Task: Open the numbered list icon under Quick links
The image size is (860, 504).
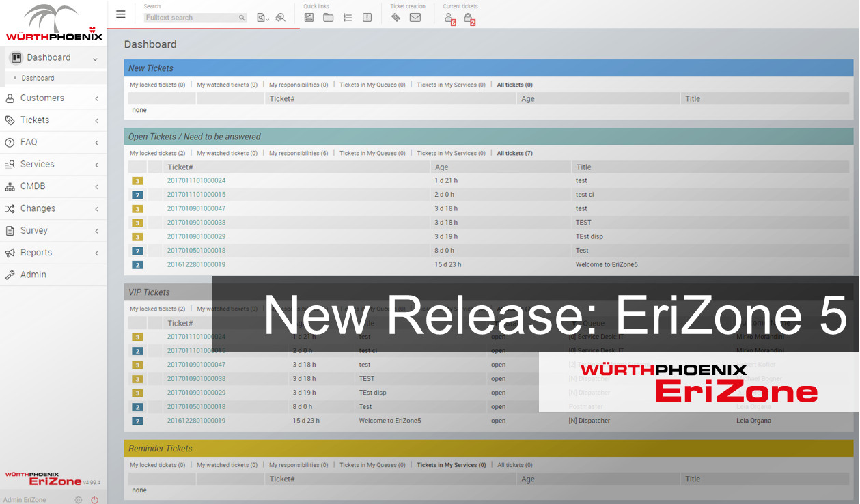Action: 348,18
